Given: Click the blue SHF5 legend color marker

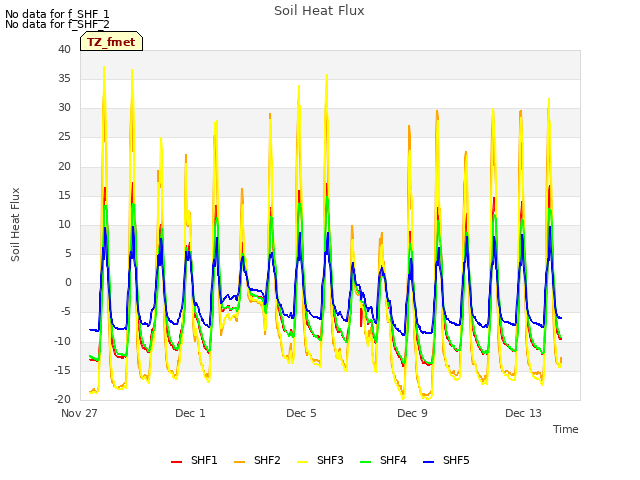Looking at the screenshot, I should tap(429, 462).
